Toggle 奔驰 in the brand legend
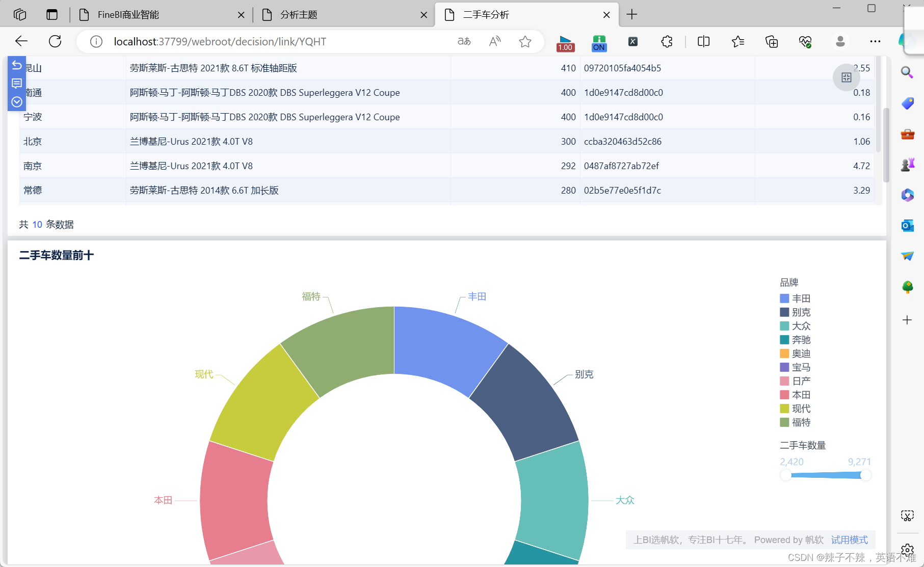Image resolution: width=924 pixels, height=567 pixels. [795, 340]
